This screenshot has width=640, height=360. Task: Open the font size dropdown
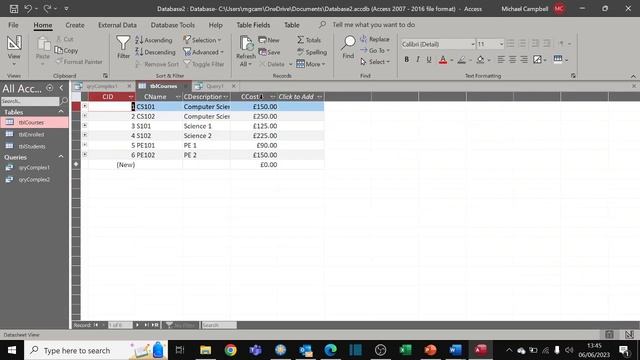[502, 44]
